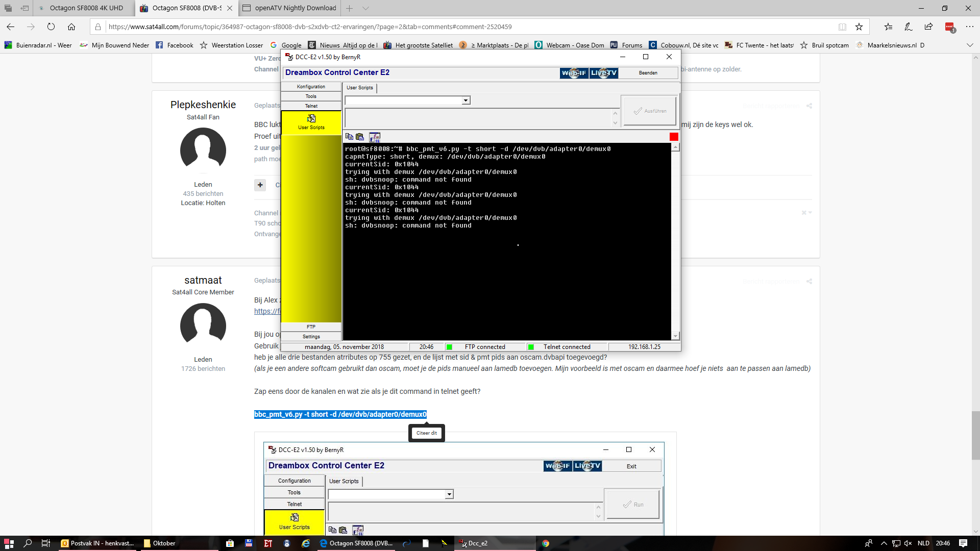The image size is (980, 551).
Task: Open Windows search from taskbar
Action: coord(28,543)
